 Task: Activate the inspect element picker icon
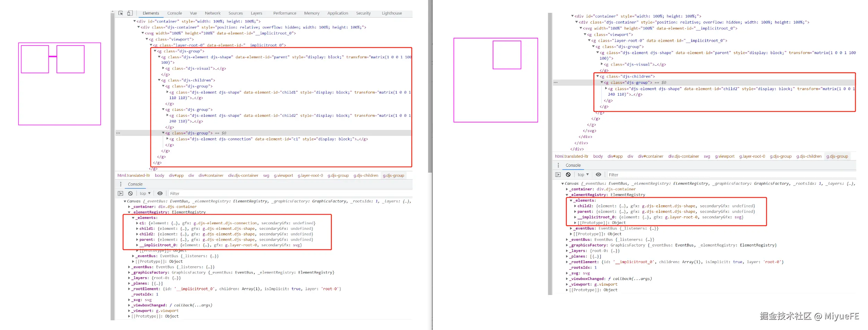tap(121, 13)
